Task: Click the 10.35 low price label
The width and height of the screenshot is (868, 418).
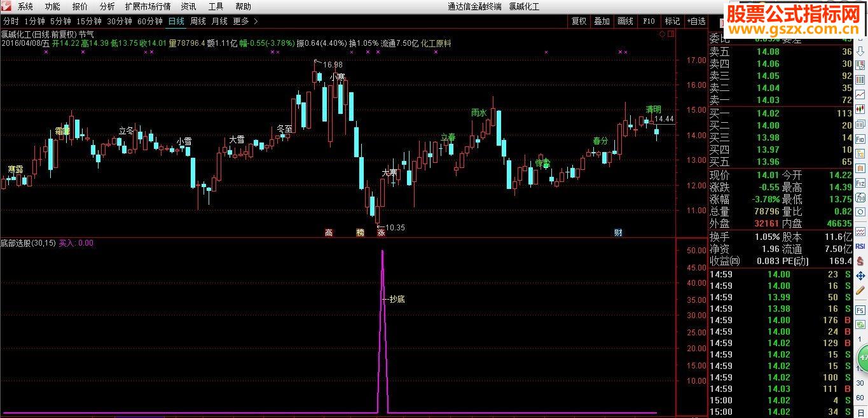Action: point(395,227)
